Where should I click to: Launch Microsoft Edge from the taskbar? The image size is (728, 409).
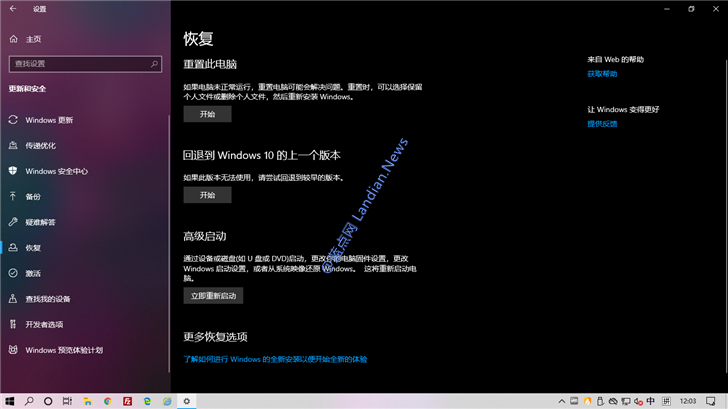tap(147, 401)
